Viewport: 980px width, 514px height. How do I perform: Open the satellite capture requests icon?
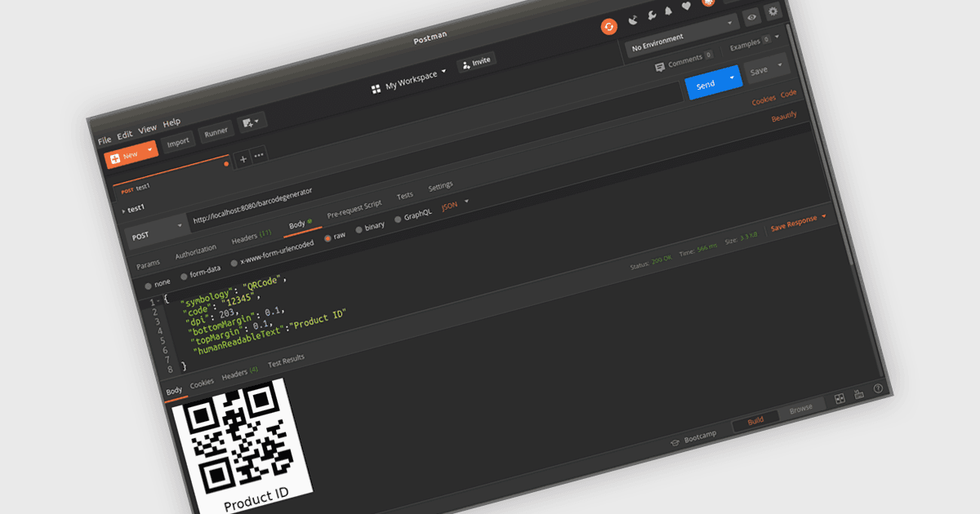click(633, 20)
